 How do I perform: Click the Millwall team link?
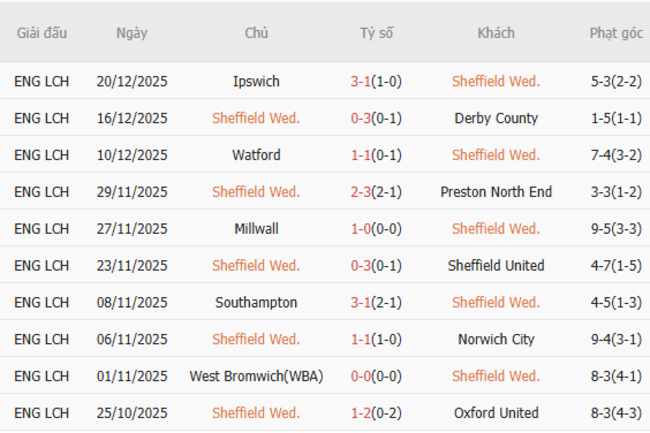click(x=256, y=229)
